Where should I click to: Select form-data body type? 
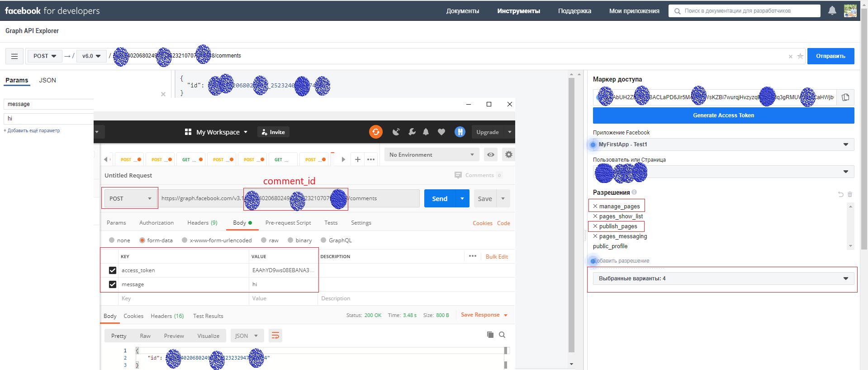tap(142, 240)
